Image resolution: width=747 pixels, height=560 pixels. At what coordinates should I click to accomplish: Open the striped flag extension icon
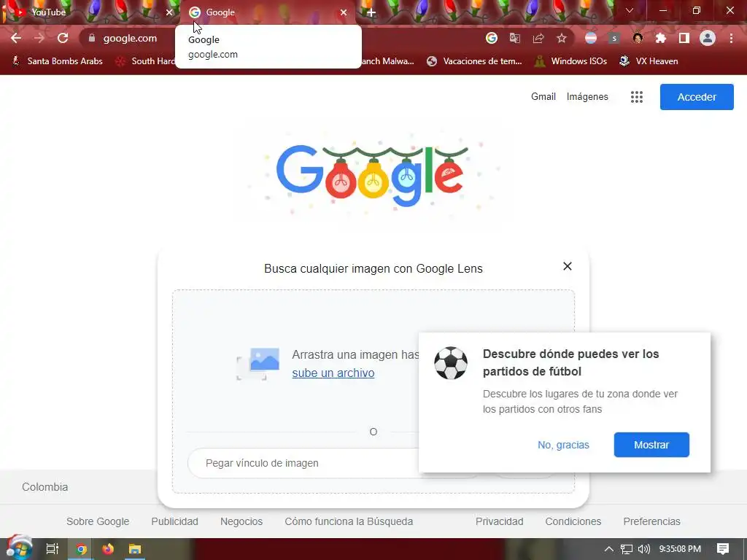[591, 38]
